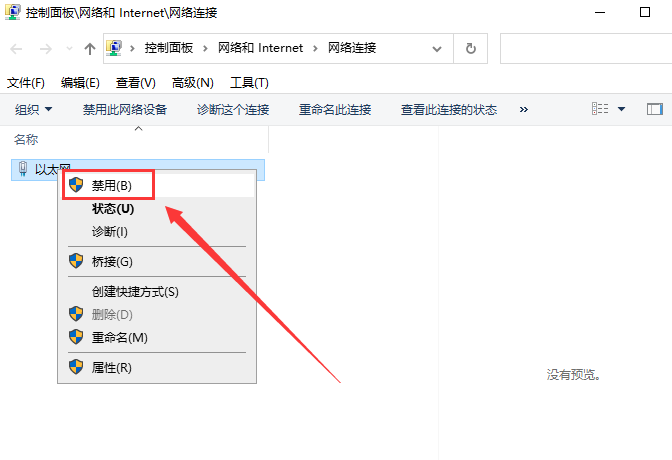
Task: Choose Properties (R) from context menu
Action: pos(111,367)
